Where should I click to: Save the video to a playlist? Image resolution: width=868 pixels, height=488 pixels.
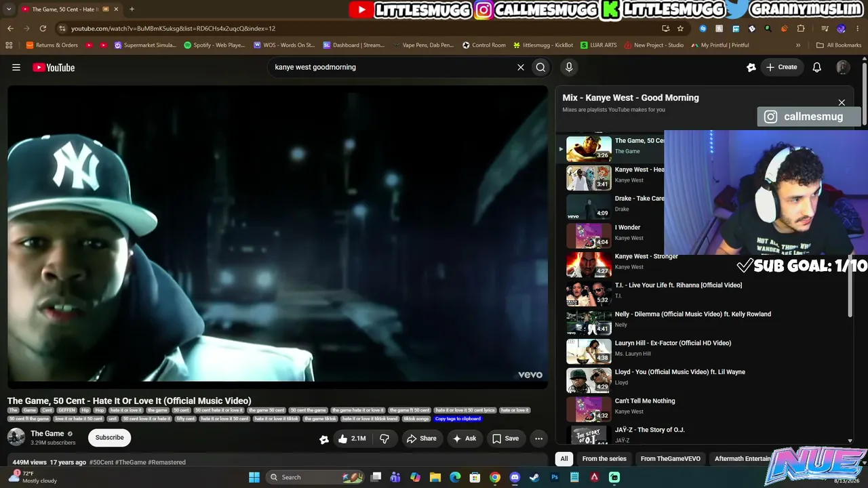[506, 439]
